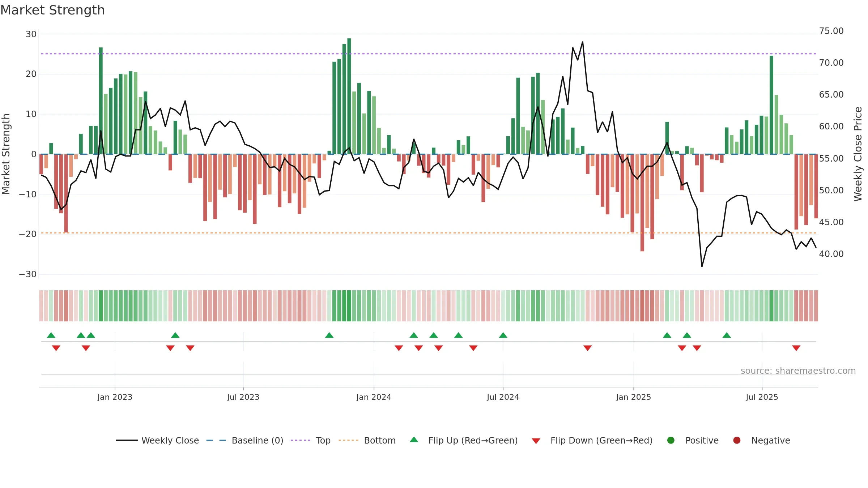868x488 pixels.
Task: Click the blue dashed Baseline line sample in legend
Action: [x=216, y=440]
